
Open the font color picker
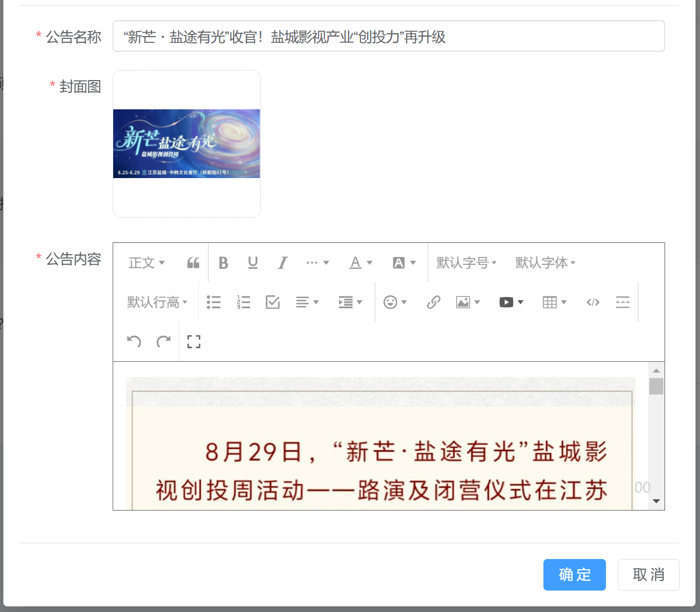[x=361, y=263]
